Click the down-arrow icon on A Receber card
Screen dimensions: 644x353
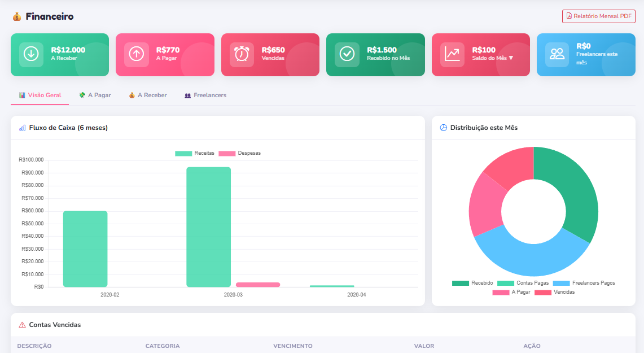click(x=31, y=54)
